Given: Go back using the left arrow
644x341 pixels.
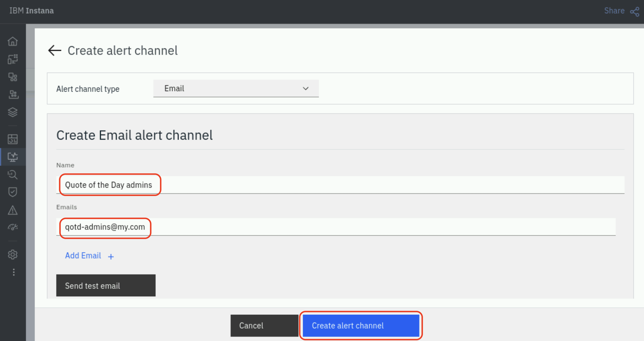Looking at the screenshot, I should click(55, 50).
